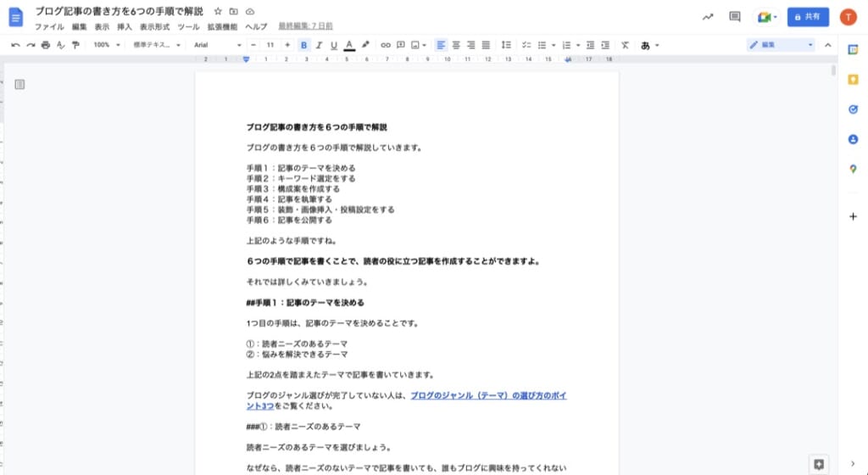Decrease font size with minus button
This screenshot has width=868, height=475.
click(253, 45)
